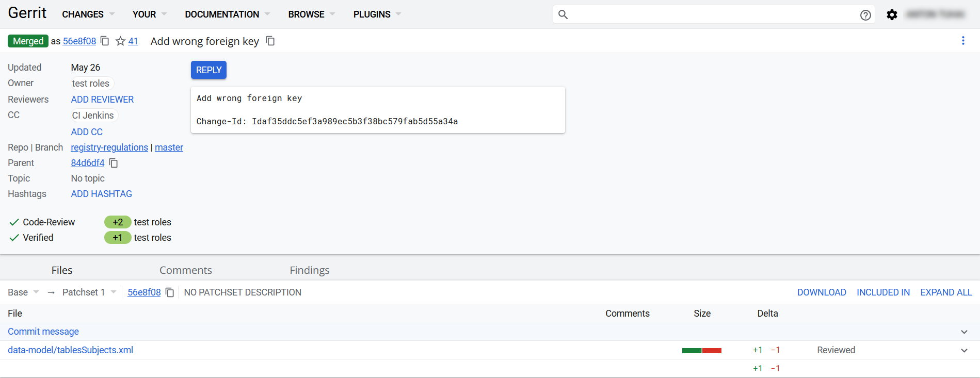This screenshot has height=378, width=980.
Task: Expand the Commit message row chevron
Action: 964,332
